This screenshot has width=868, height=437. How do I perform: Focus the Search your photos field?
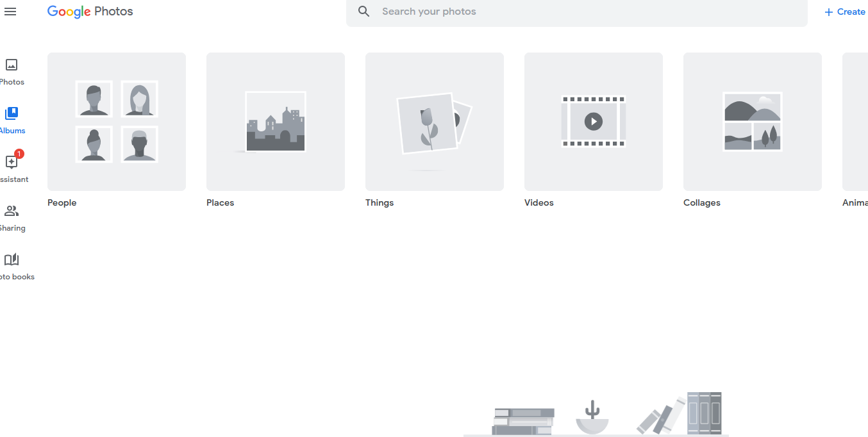(x=577, y=12)
